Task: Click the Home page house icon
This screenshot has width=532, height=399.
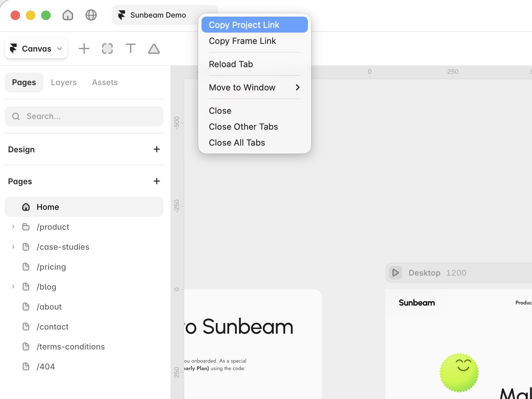Action: [x=26, y=207]
